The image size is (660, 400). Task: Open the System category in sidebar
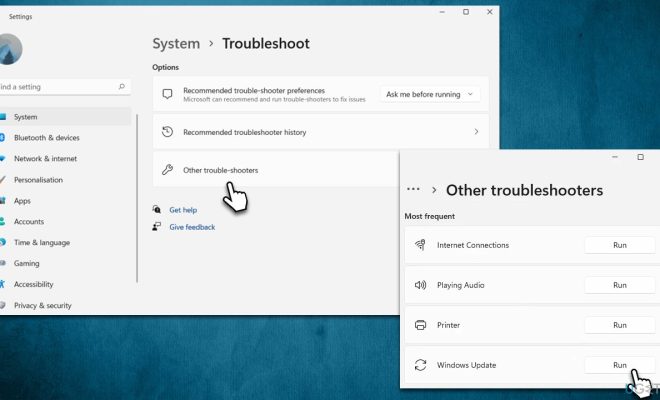coord(65,117)
